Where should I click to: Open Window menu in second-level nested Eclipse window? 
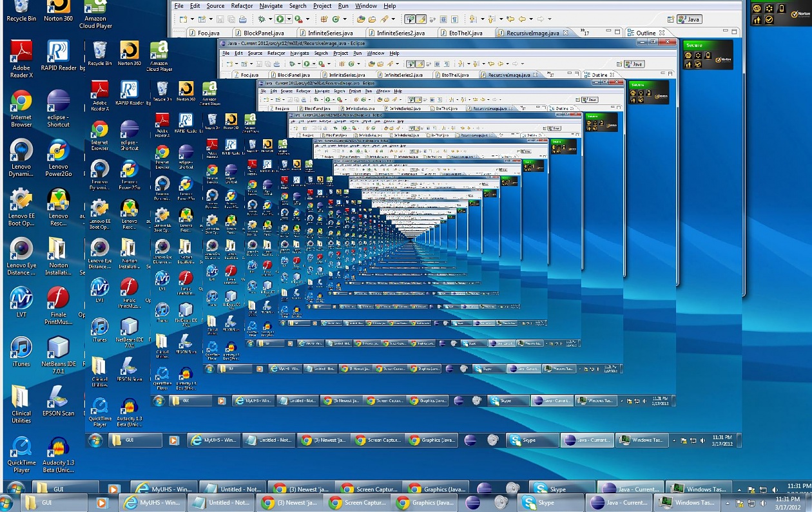[375, 53]
